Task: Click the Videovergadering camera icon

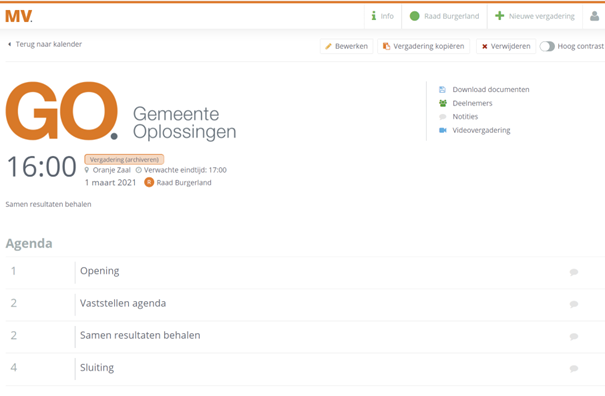Action: point(443,130)
